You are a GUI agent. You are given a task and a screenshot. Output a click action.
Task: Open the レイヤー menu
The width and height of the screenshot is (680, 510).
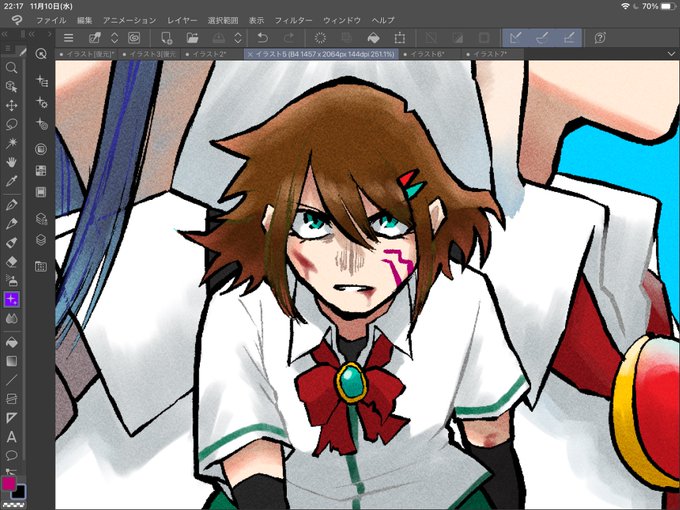pyautogui.click(x=182, y=20)
